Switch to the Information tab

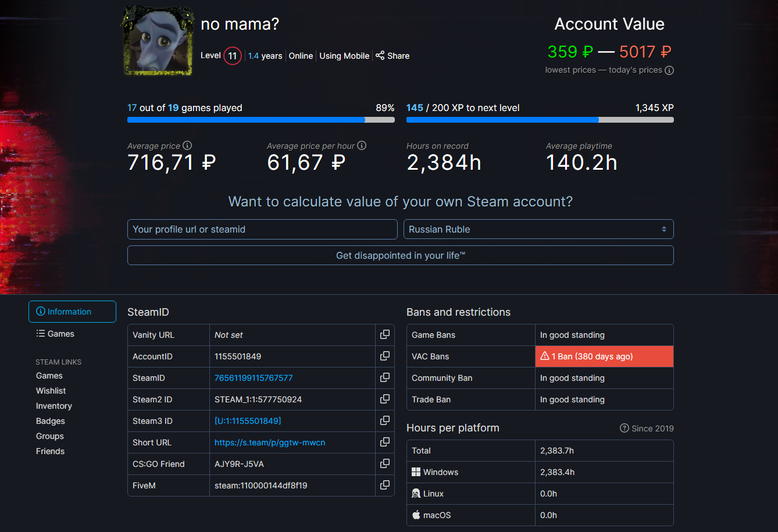pyautogui.click(x=72, y=312)
